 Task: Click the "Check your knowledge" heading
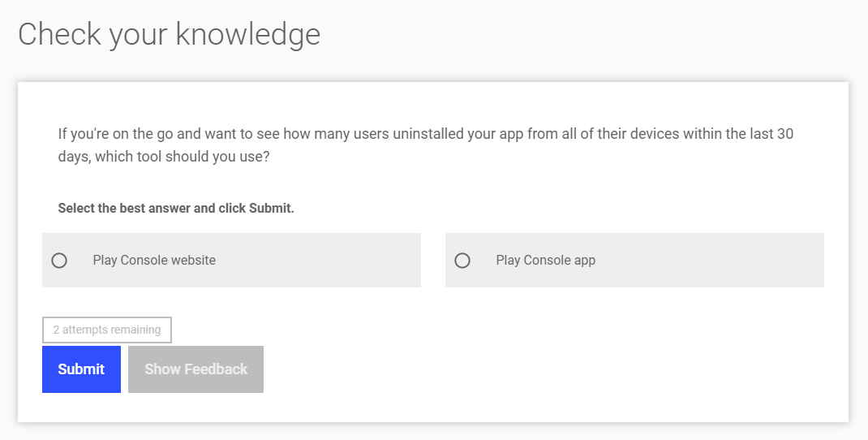coord(170,34)
